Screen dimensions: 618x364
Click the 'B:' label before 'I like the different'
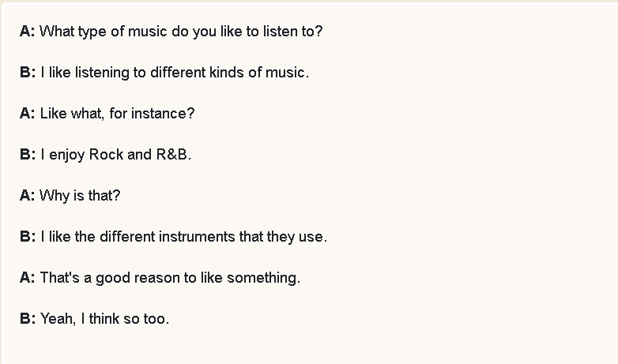(x=28, y=236)
